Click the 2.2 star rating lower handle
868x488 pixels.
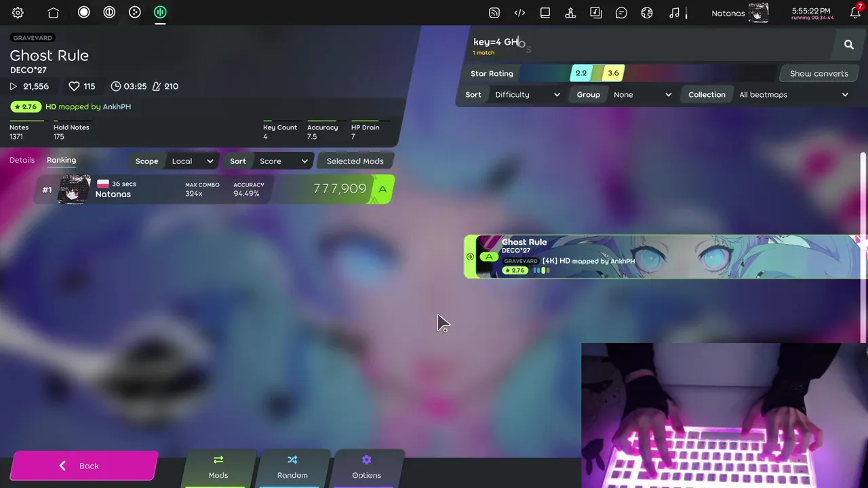[580, 73]
